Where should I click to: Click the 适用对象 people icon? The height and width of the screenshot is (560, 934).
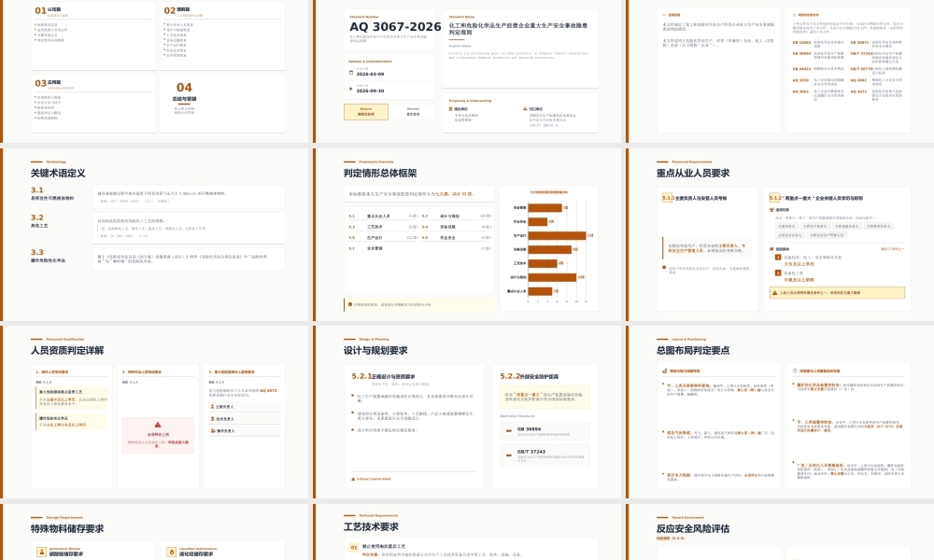pyautogui.click(x=772, y=209)
